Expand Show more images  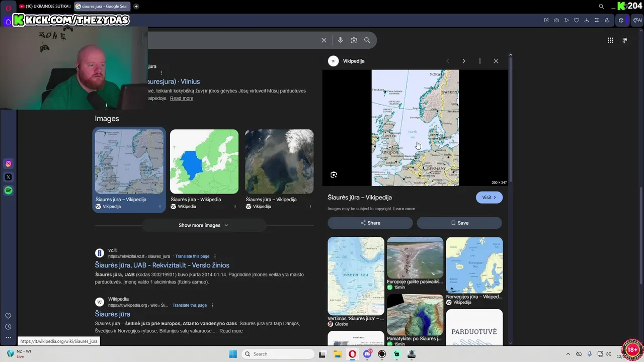tap(203, 225)
